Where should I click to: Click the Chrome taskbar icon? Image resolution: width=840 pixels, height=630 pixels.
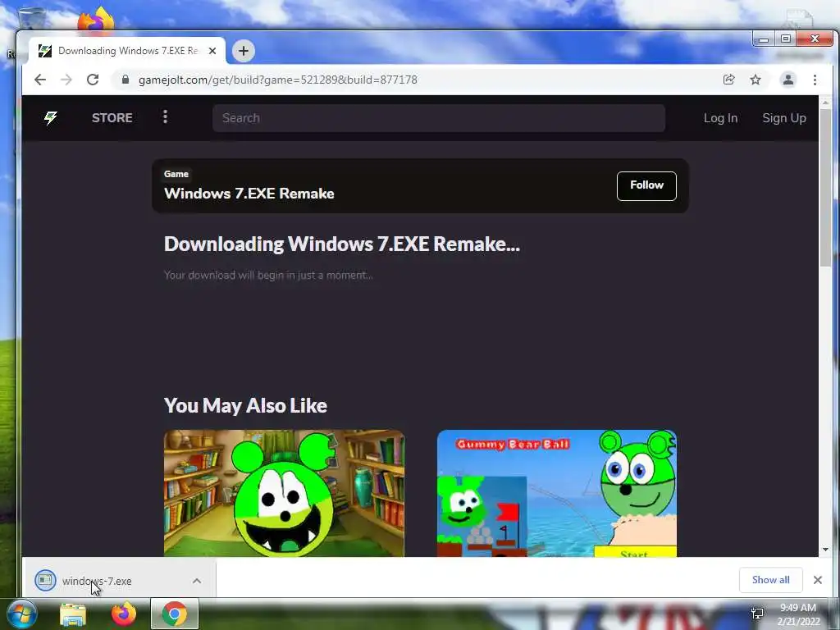point(175,614)
